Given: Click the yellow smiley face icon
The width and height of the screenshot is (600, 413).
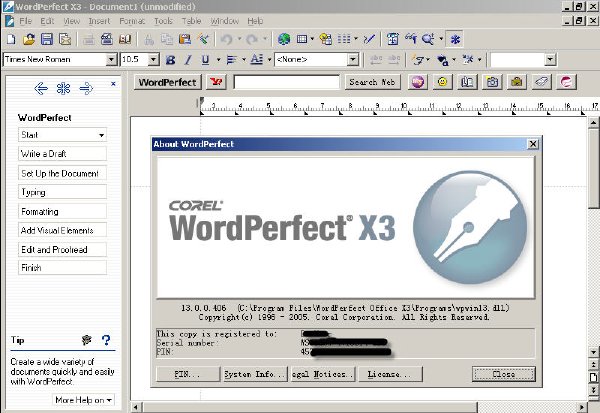Looking at the screenshot, I should (442, 82).
